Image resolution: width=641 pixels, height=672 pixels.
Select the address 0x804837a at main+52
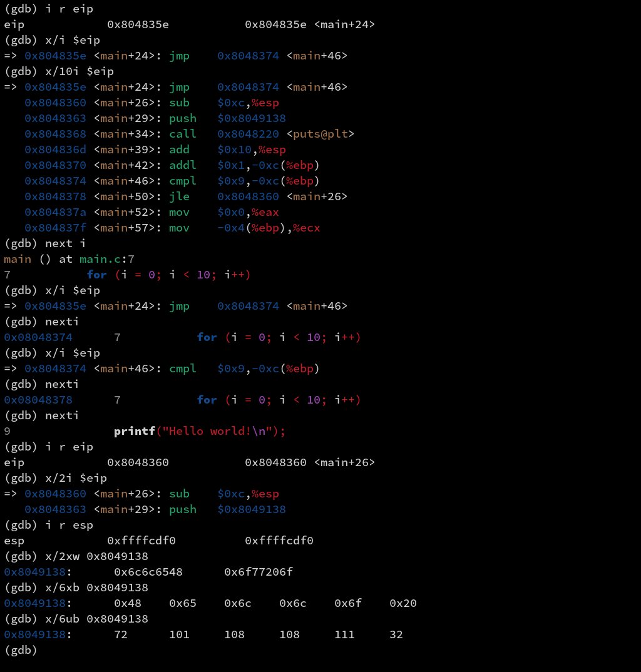55,212
